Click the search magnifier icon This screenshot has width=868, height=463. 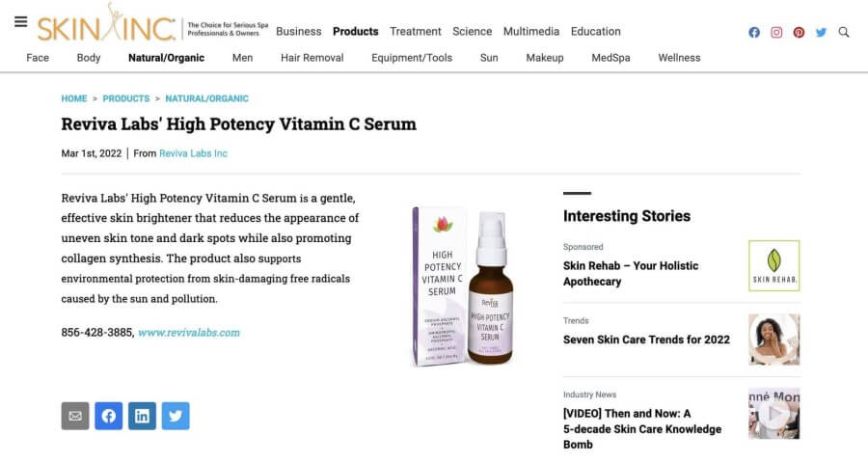[x=844, y=32]
